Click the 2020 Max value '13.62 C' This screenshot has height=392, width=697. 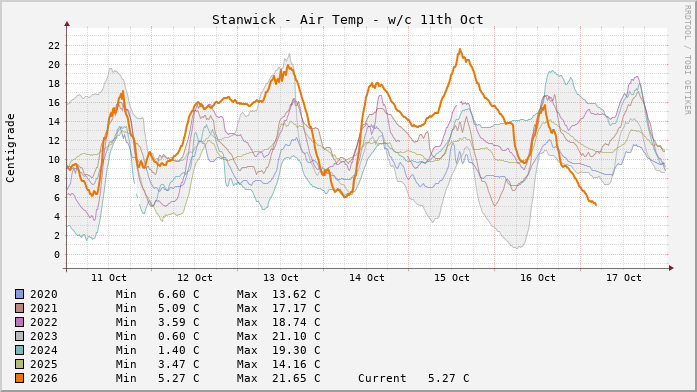pos(296,294)
